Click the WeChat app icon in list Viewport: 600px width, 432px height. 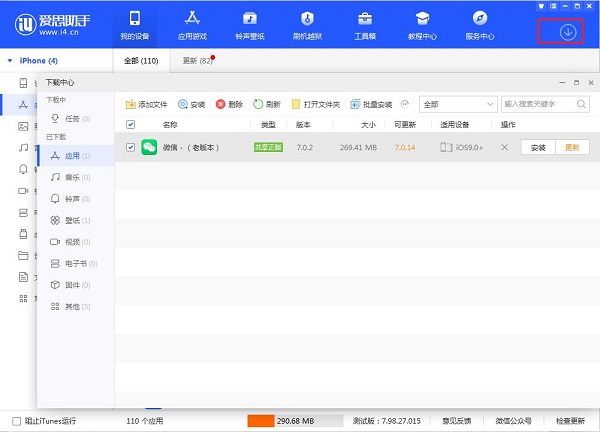coord(149,147)
